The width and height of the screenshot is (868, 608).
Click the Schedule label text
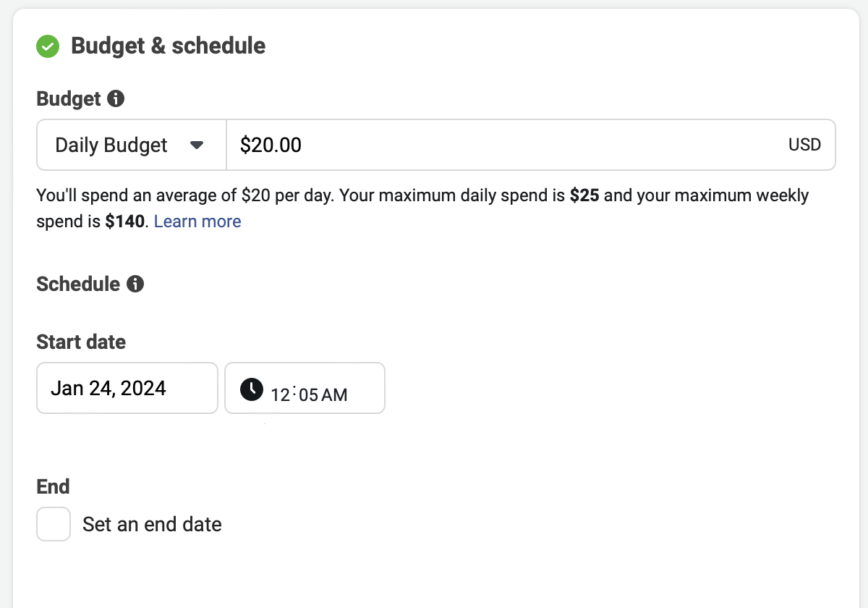click(x=78, y=284)
